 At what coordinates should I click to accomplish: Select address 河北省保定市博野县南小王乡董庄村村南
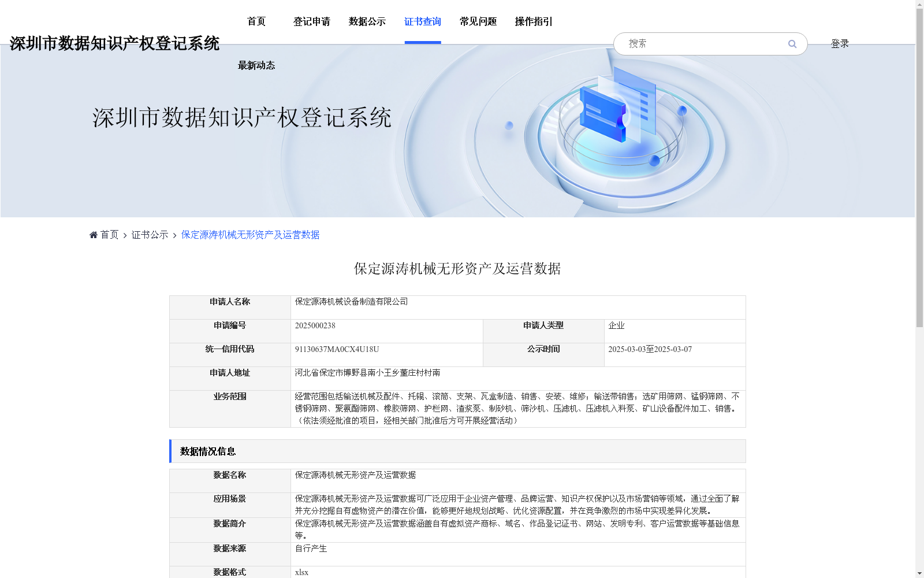pos(367,373)
